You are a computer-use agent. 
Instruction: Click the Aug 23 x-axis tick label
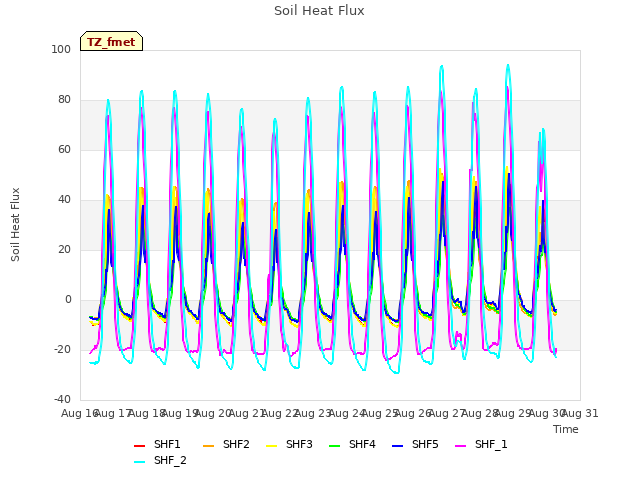[313, 413]
